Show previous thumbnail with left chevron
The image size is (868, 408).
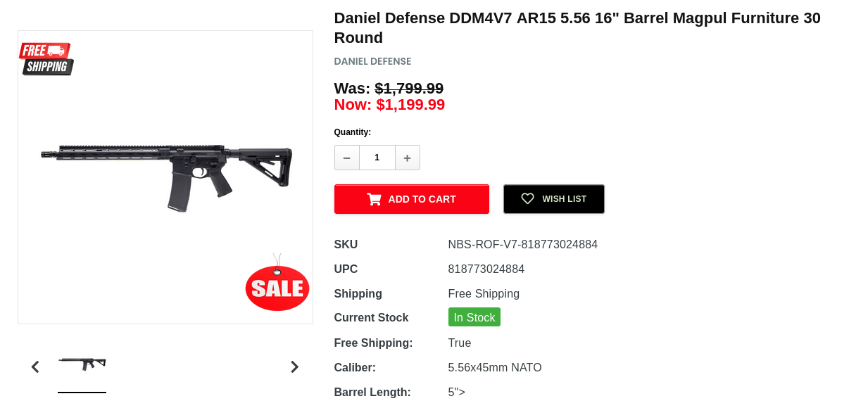click(x=35, y=366)
